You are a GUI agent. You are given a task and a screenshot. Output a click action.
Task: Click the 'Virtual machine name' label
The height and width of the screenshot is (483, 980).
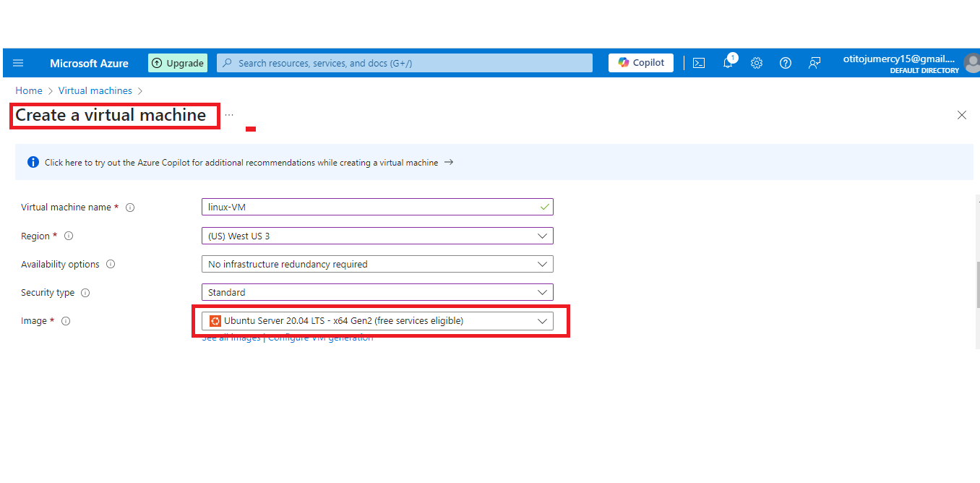click(66, 208)
